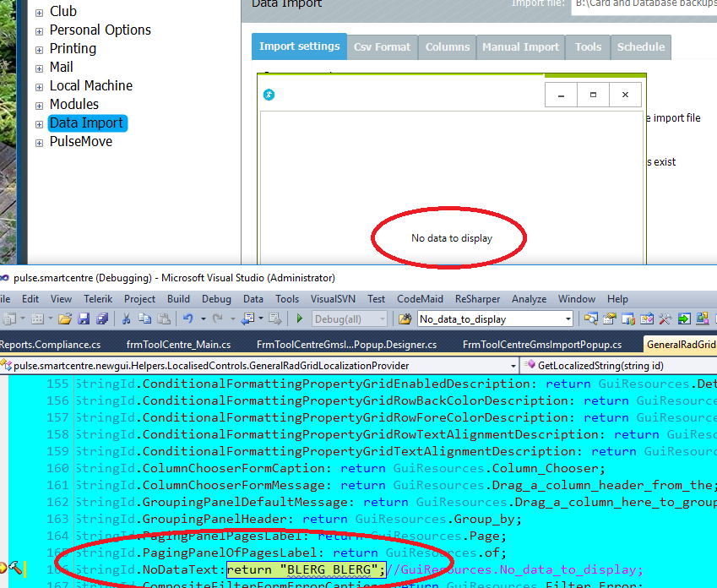Click the Save All icon
This screenshot has height=588, width=717.
[102, 319]
